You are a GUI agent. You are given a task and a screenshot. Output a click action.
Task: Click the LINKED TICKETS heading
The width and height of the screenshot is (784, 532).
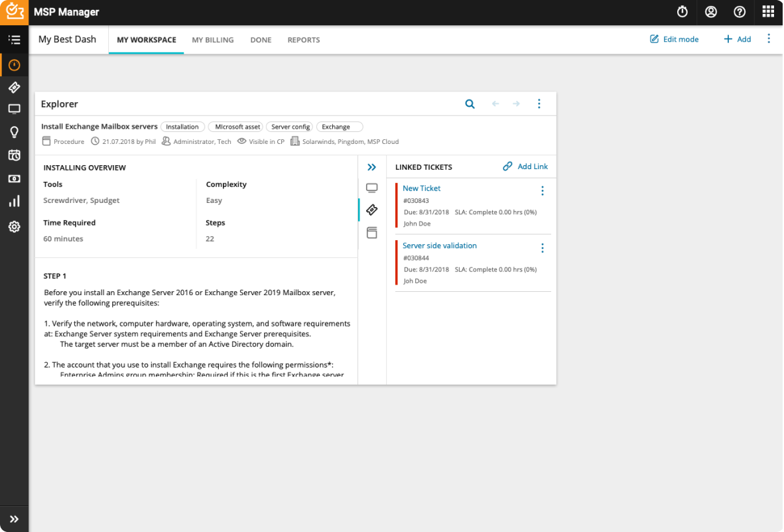pos(423,167)
